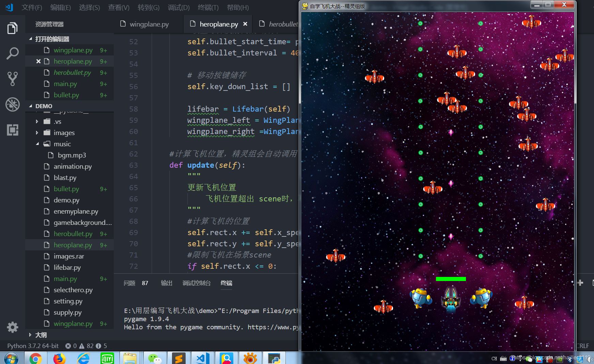Open setting.py in the file tree
The image size is (594, 364).
pyautogui.click(x=68, y=301)
